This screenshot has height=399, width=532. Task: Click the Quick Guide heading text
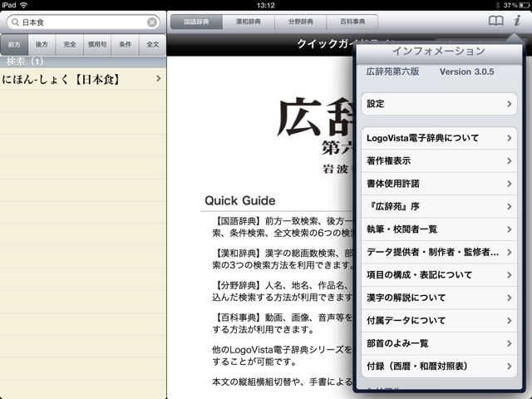tap(240, 200)
